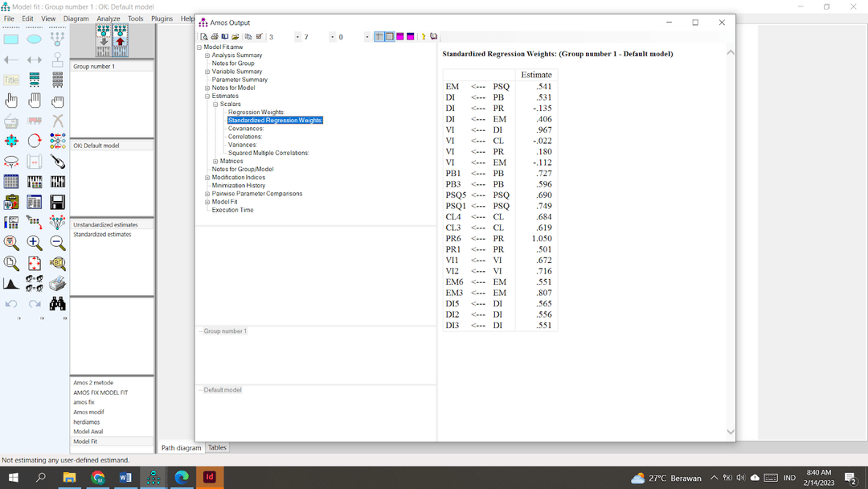Select Squared Multiple Correlations in the tree
The width and height of the screenshot is (868, 489).
coord(268,153)
